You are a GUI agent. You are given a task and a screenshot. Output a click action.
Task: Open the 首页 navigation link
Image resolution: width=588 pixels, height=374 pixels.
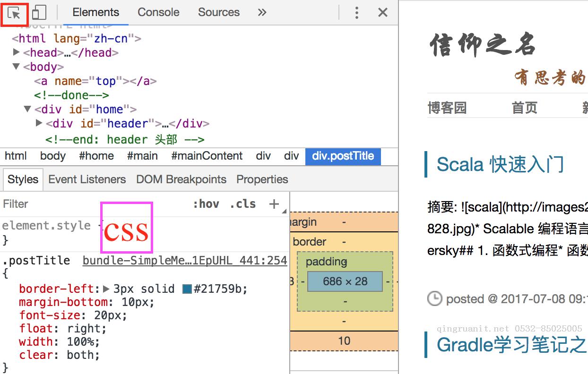pyautogui.click(x=525, y=108)
